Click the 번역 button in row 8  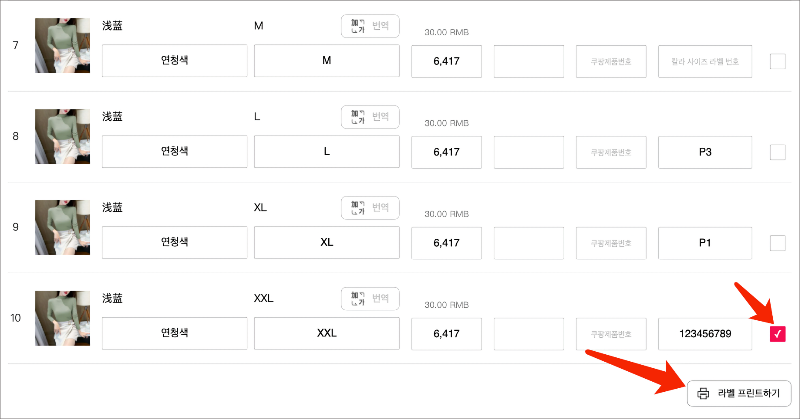click(381, 118)
